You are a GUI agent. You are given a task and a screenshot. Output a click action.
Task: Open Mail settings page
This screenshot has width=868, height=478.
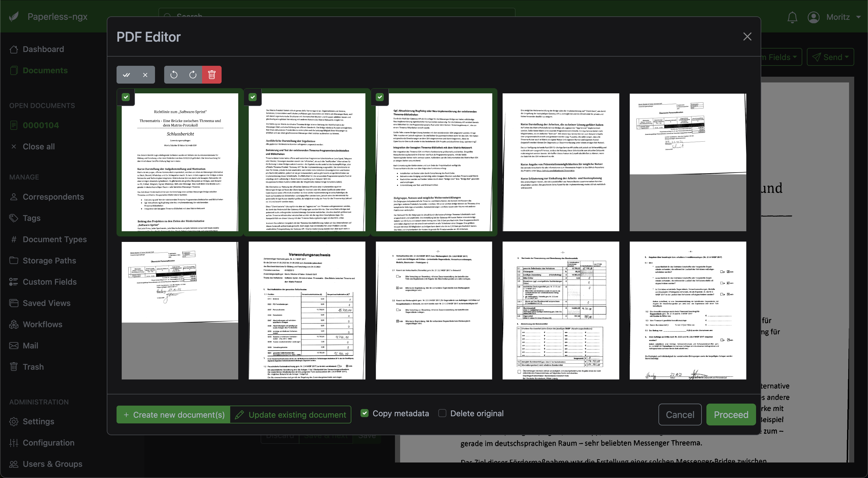coord(30,345)
